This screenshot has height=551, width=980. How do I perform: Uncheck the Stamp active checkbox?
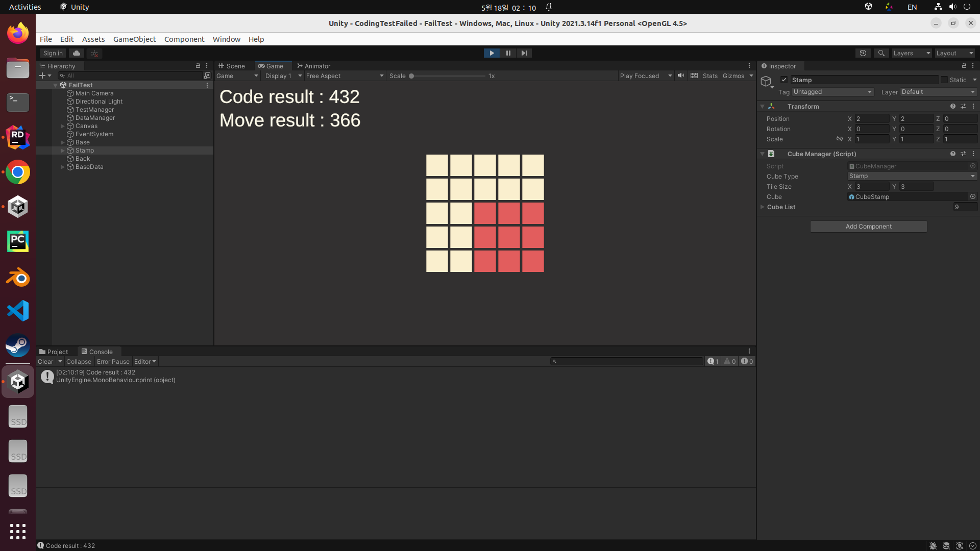[x=784, y=80]
